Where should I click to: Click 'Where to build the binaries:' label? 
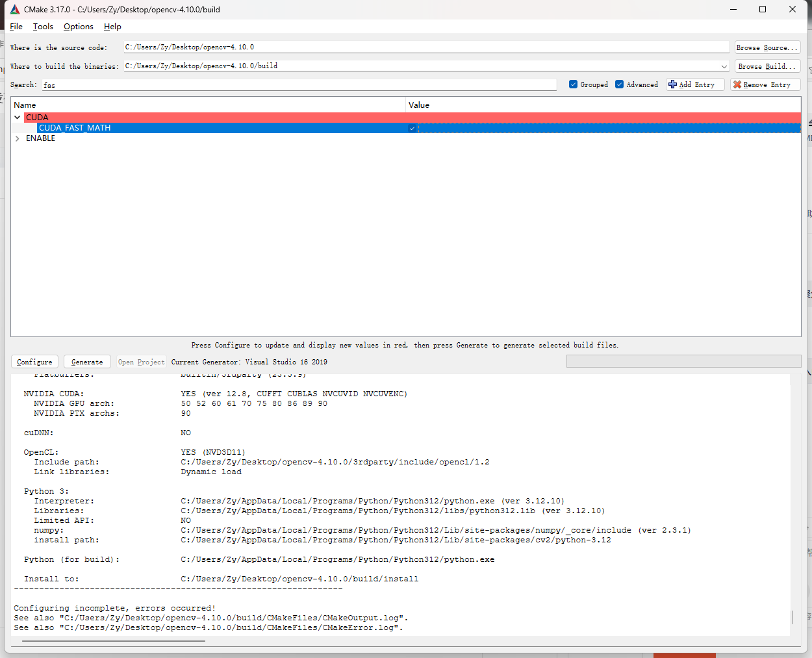64,66
